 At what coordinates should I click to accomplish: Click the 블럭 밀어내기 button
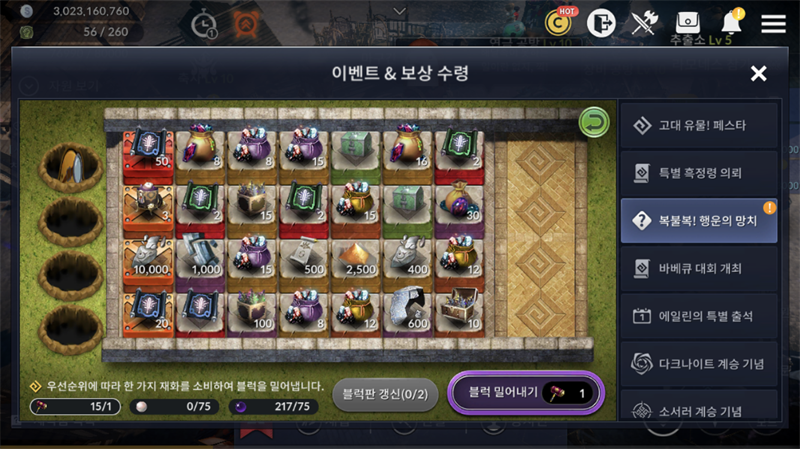(x=526, y=393)
